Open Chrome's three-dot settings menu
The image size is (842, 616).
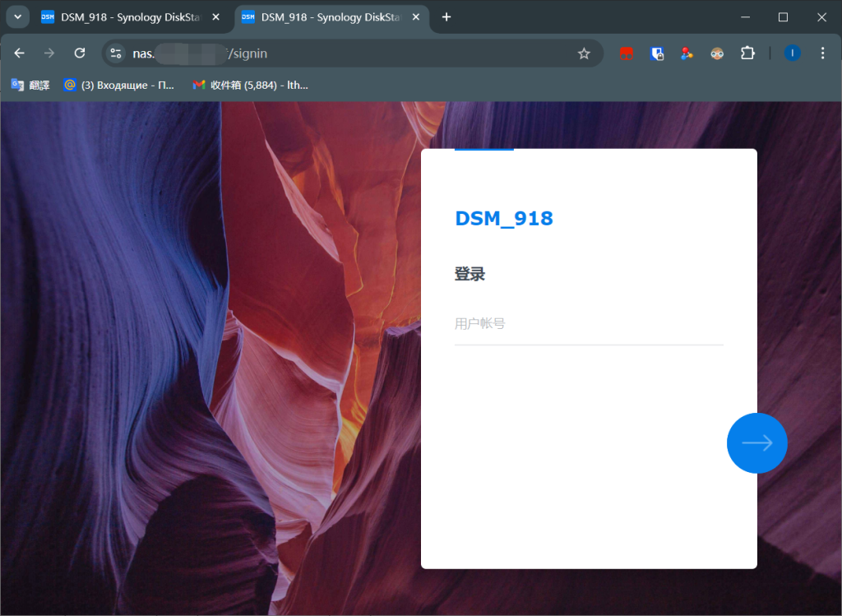click(x=822, y=53)
